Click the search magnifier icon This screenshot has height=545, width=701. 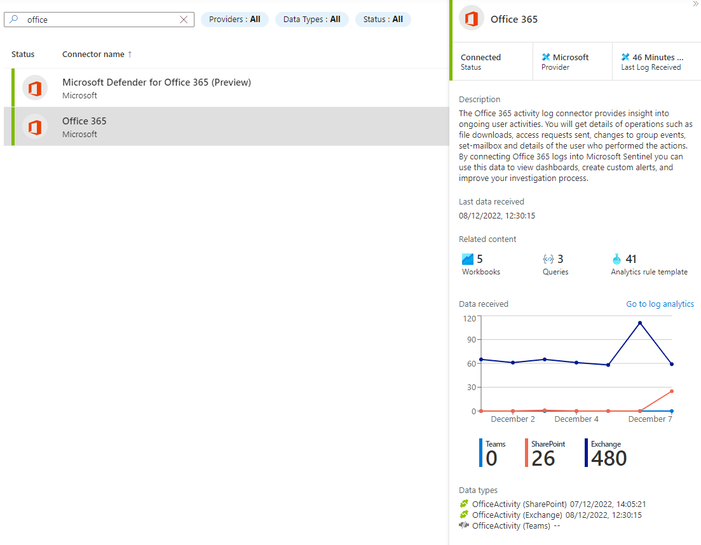coord(13,19)
